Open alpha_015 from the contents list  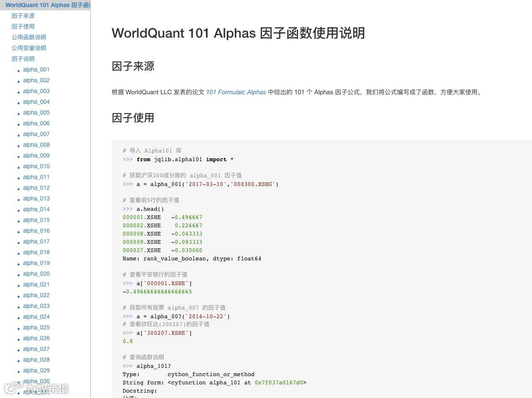tap(36, 220)
